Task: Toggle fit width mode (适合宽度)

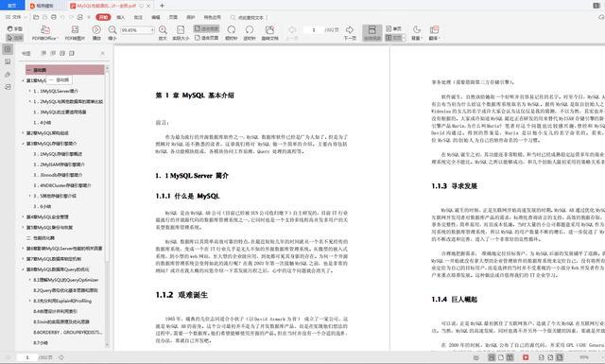Action: [206, 28]
